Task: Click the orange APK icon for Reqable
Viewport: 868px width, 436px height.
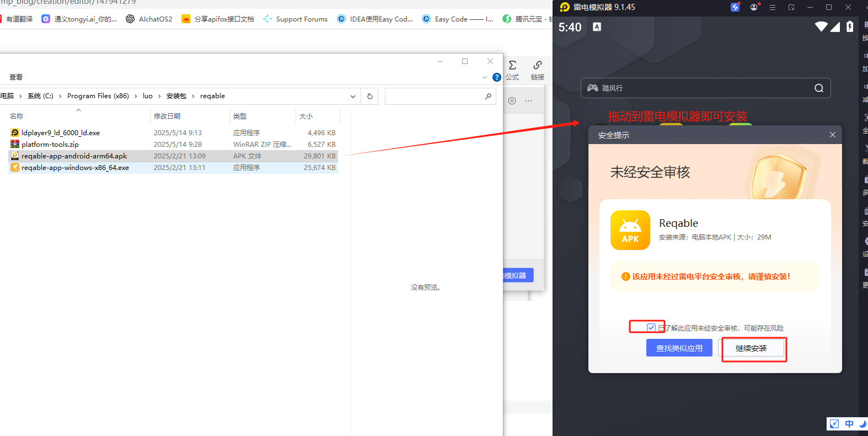Action: pyautogui.click(x=630, y=230)
